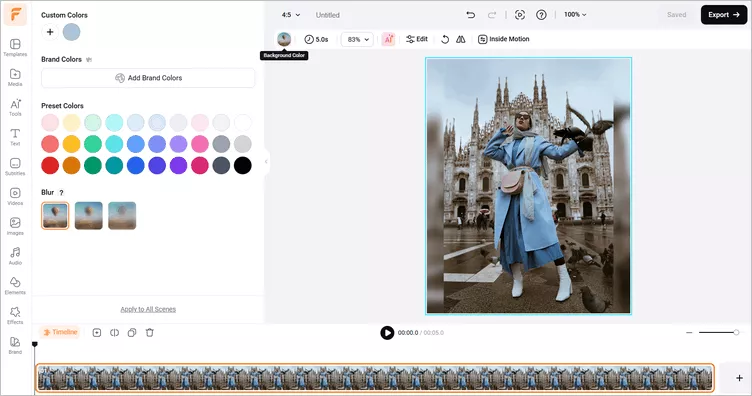This screenshot has height=396, width=752.
Task: Delete the scene with trash icon
Action: click(x=150, y=333)
